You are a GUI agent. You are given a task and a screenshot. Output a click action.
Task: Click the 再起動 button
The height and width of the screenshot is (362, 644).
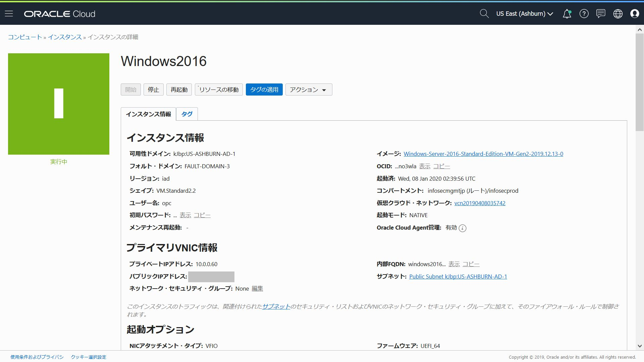(179, 89)
